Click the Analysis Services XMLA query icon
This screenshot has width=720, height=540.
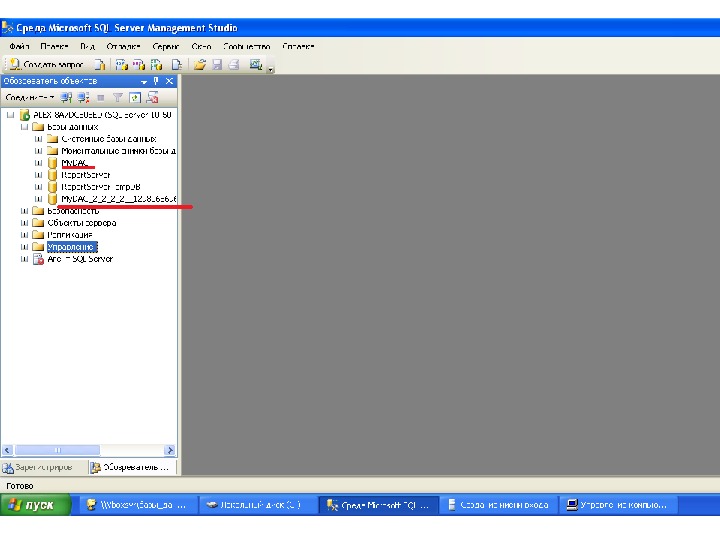[x=157, y=64]
